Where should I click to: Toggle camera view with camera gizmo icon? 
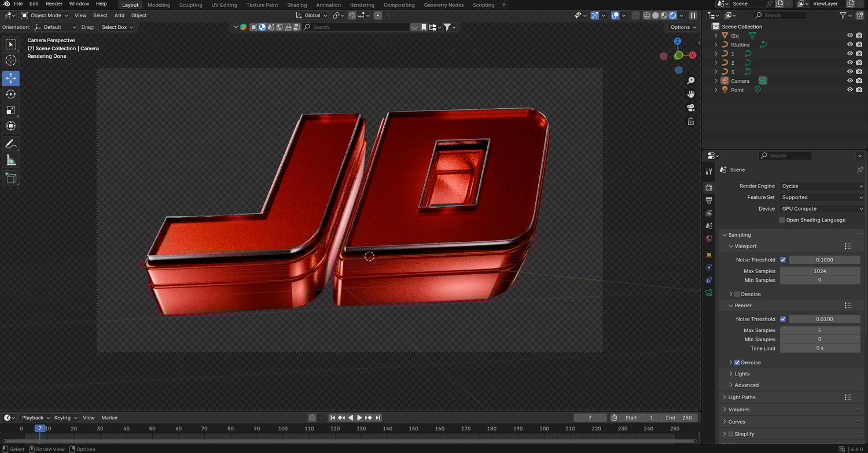(690, 108)
